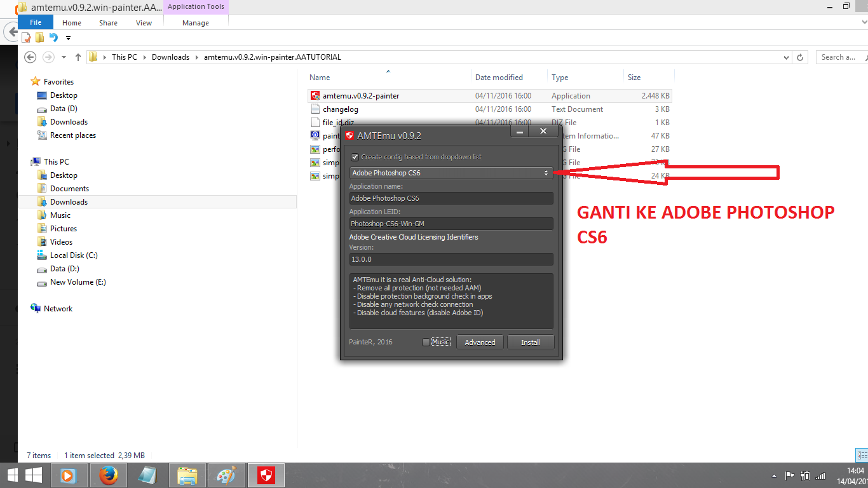This screenshot has height=488, width=868.
Task: Open Data (D) under Favorites
Action: 64,109
